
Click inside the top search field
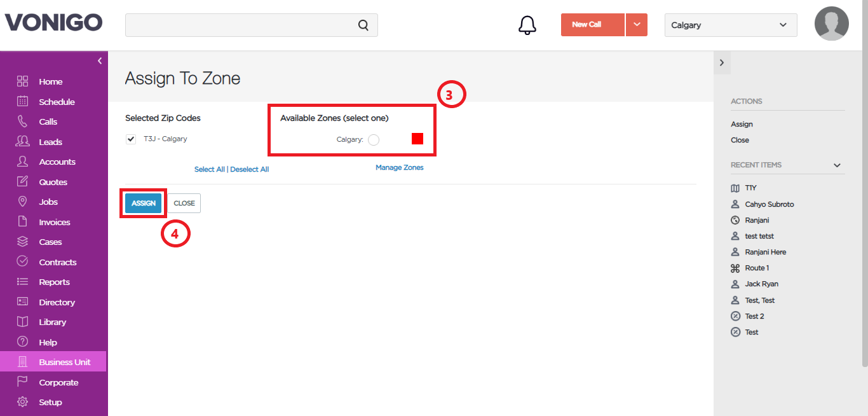pyautogui.click(x=252, y=25)
